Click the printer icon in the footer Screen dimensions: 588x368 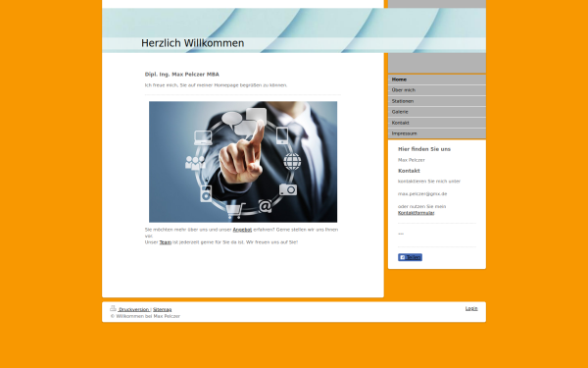click(x=113, y=308)
